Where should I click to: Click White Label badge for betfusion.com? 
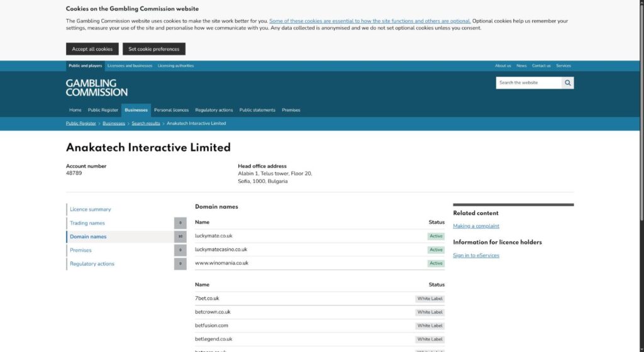click(430, 326)
